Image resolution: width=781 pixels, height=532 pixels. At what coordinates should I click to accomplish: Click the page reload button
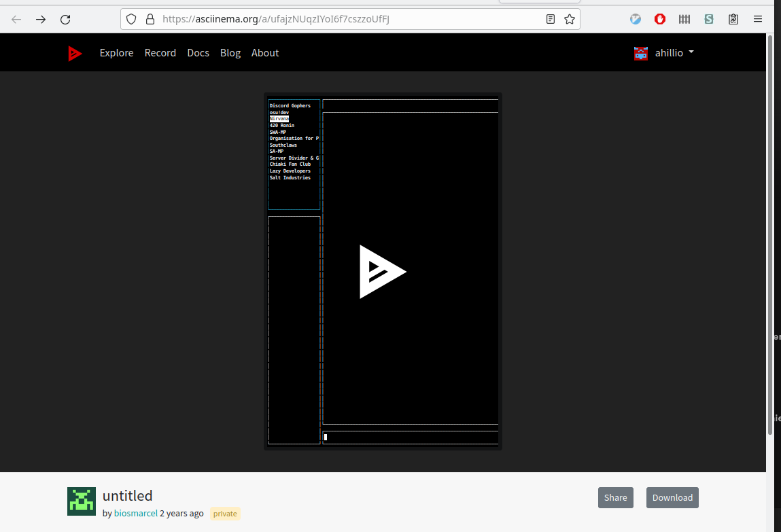tap(65, 19)
